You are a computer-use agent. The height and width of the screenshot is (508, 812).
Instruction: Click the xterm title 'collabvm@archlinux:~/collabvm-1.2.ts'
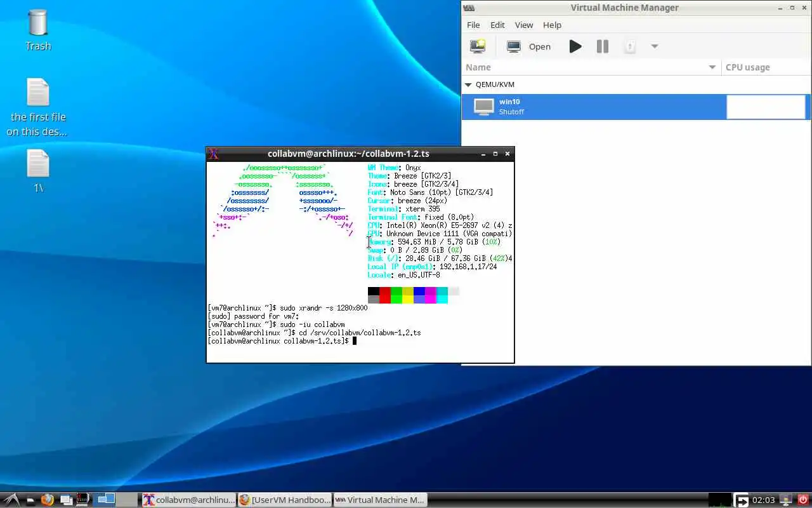point(348,154)
